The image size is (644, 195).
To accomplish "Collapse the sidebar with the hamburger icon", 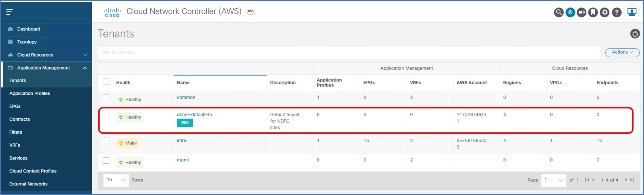I will pos(10,12).
